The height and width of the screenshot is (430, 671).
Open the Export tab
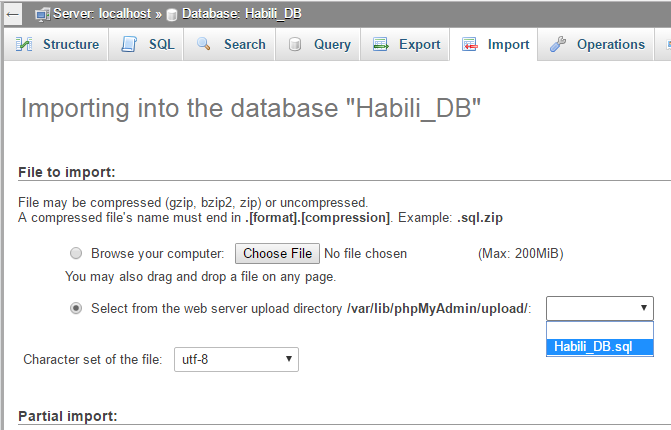[419, 45]
